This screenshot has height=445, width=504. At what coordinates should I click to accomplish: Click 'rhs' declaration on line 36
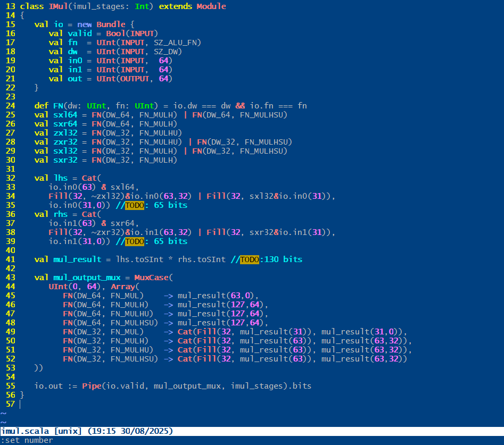pyautogui.click(x=61, y=214)
